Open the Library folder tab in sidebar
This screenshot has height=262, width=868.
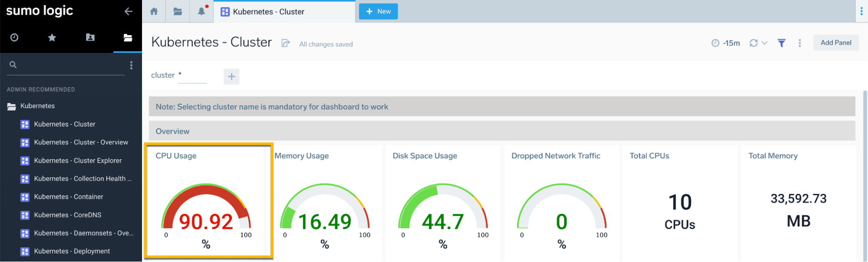point(128,38)
